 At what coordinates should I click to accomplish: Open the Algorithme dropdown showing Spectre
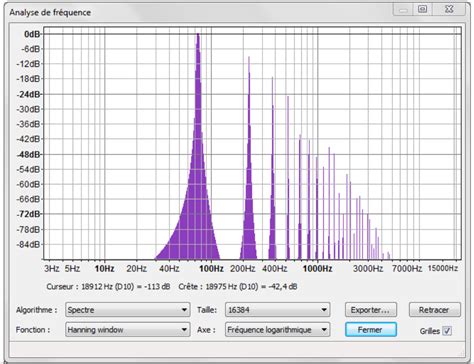pyautogui.click(x=128, y=310)
